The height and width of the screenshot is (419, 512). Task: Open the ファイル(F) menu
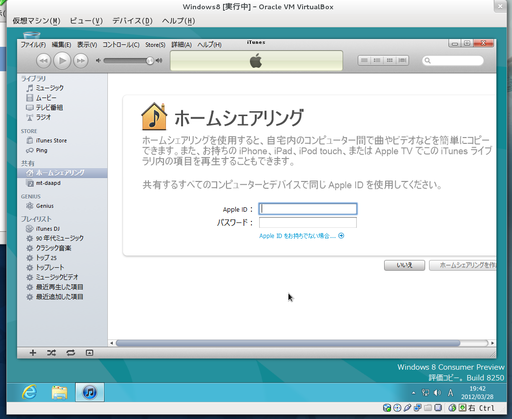click(x=33, y=45)
